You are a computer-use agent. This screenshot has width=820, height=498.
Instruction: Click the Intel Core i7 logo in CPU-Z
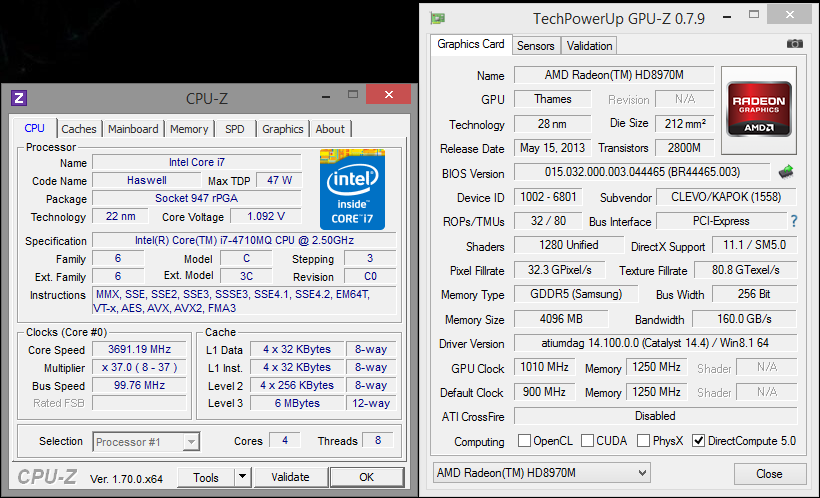352,189
